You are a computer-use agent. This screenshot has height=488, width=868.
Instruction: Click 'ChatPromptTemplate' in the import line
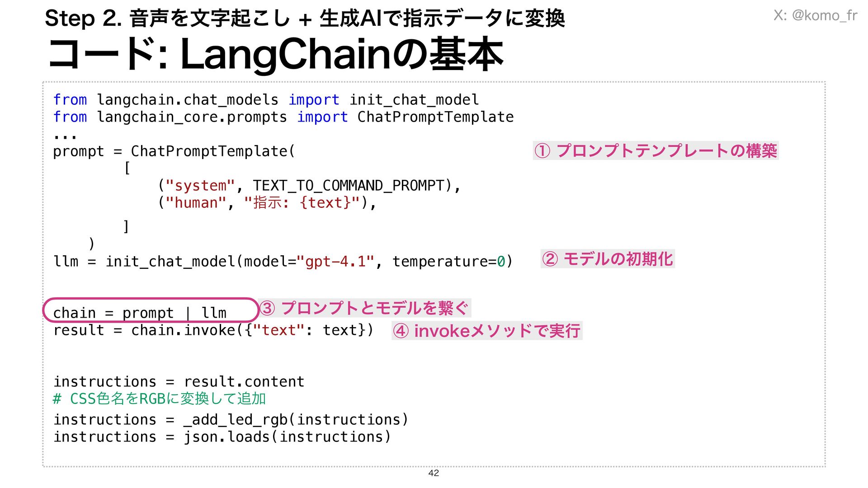[435, 117]
